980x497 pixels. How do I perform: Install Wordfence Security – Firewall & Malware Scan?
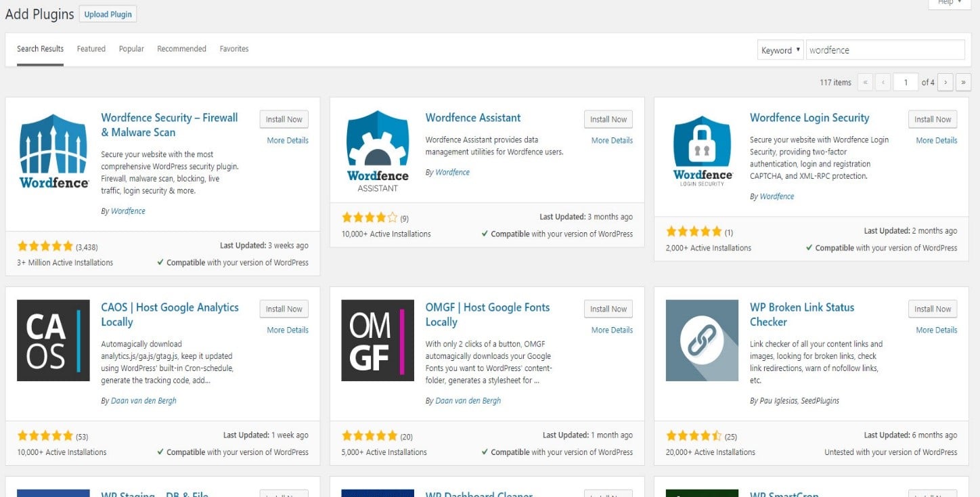(x=284, y=119)
